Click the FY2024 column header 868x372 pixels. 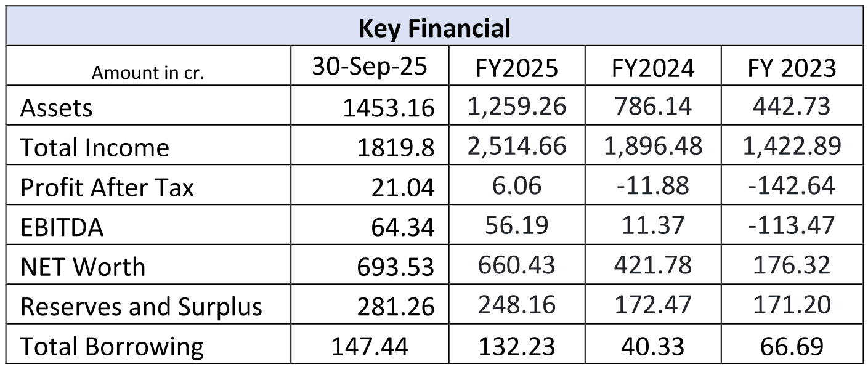point(653,68)
